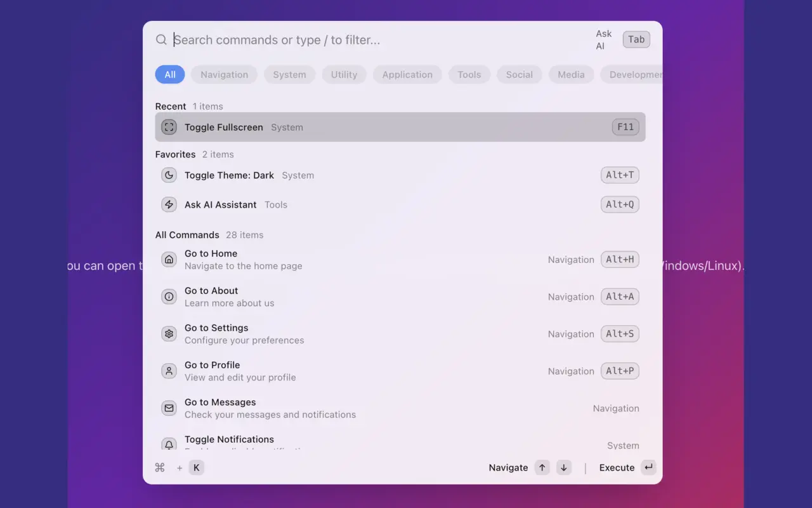Filter commands by Navigation
Viewport: 812px width, 508px height.
(x=225, y=74)
